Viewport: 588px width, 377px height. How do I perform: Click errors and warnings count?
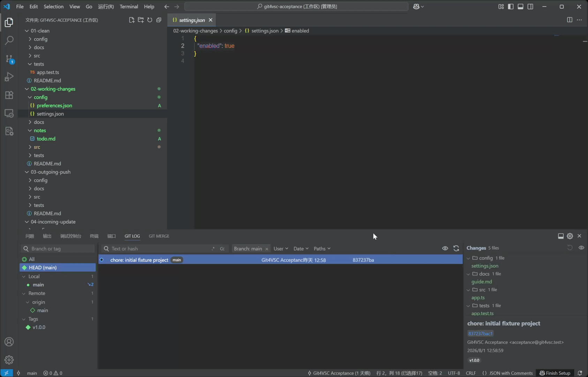pyautogui.click(x=53, y=373)
